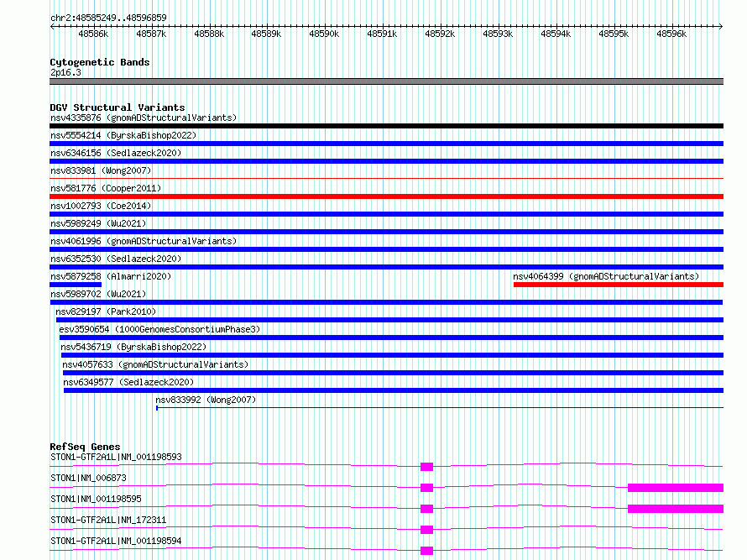Click the DGV Structural Variants track title
Viewport: 747px width, 560px height.
(x=118, y=107)
